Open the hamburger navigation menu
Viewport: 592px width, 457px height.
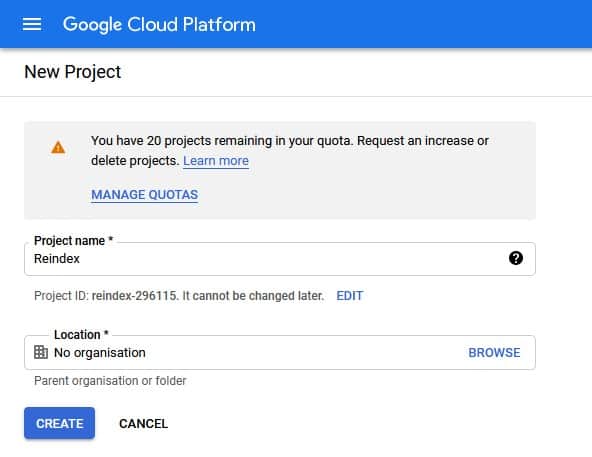coord(32,25)
